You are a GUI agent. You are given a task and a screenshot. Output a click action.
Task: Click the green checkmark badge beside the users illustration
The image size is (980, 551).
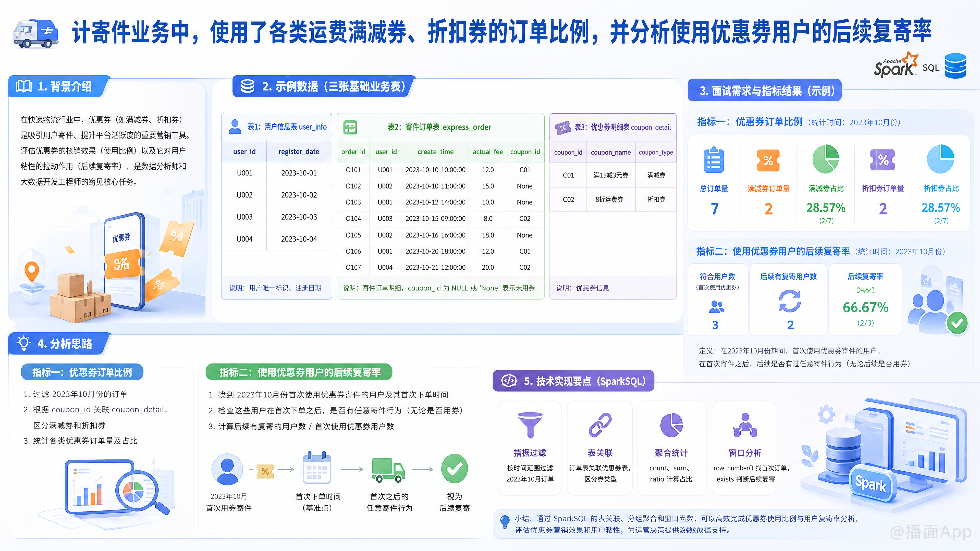click(957, 323)
